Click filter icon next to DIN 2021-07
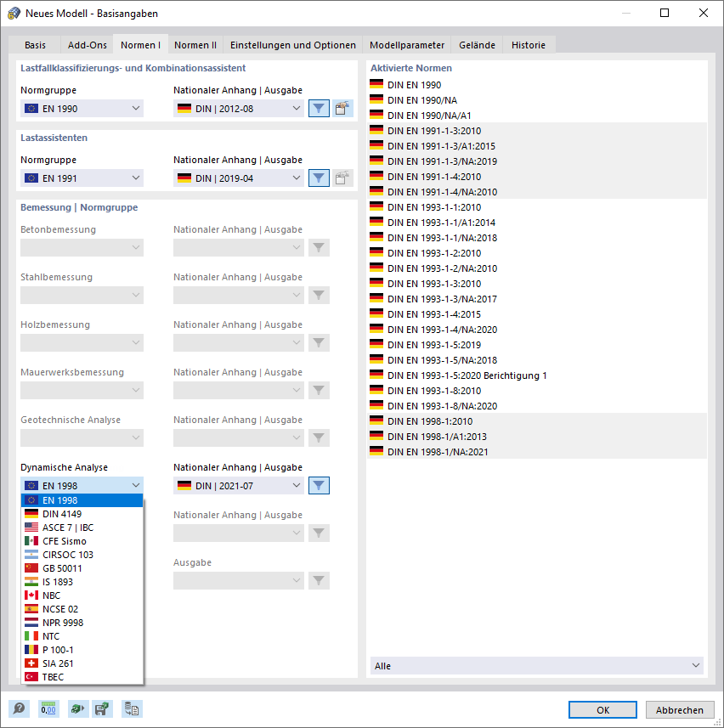 tap(319, 485)
